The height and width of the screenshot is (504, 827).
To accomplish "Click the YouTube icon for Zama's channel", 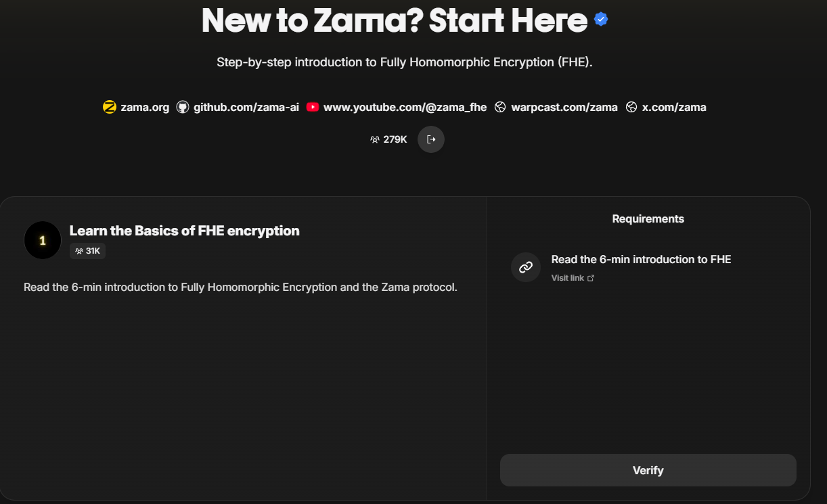I will point(311,107).
